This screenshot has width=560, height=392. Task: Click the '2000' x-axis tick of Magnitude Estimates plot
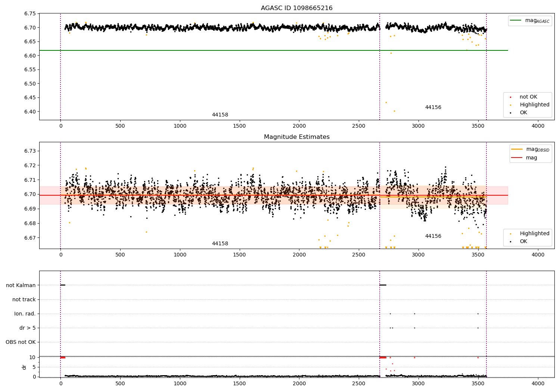[x=299, y=255]
